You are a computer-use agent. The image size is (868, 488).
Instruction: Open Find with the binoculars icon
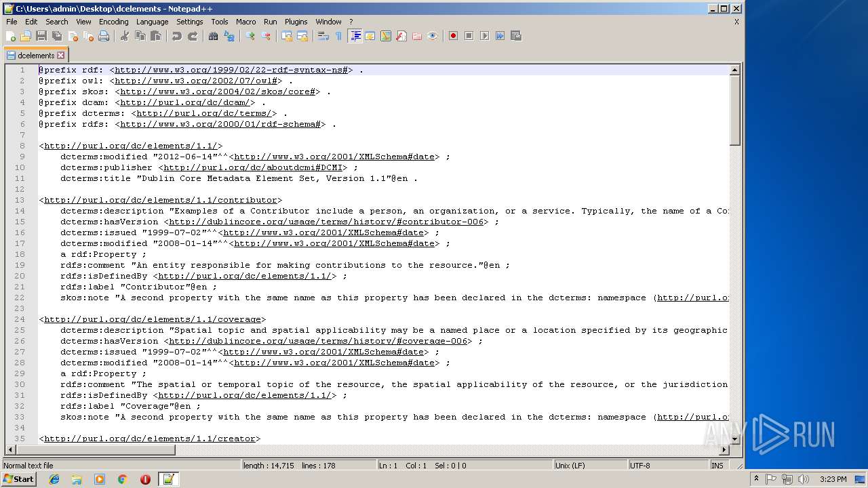pos(214,36)
